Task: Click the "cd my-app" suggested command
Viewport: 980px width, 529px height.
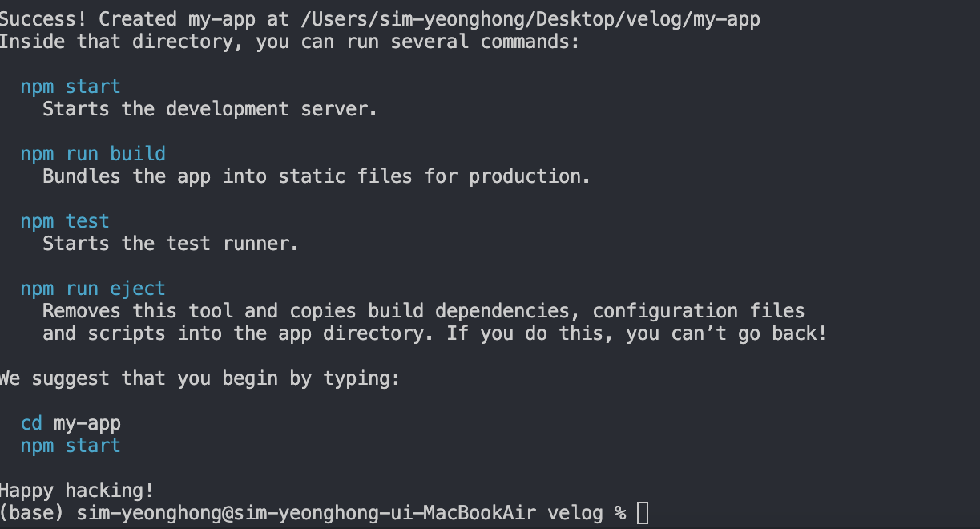Action: tap(71, 423)
